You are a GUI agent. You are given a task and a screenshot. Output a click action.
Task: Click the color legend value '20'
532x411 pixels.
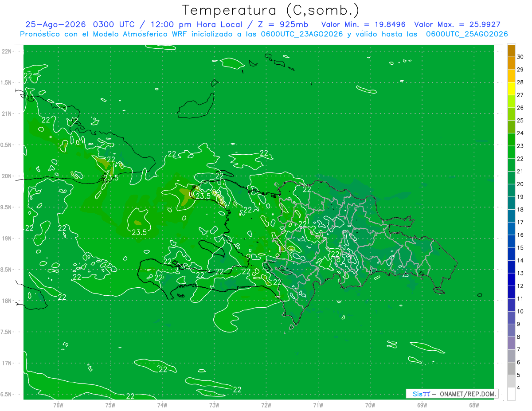(x=520, y=184)
